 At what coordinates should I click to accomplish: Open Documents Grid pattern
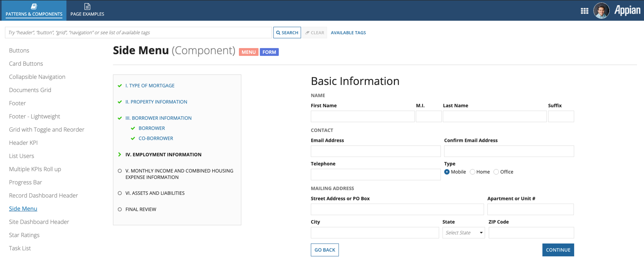tap(30, 90)
